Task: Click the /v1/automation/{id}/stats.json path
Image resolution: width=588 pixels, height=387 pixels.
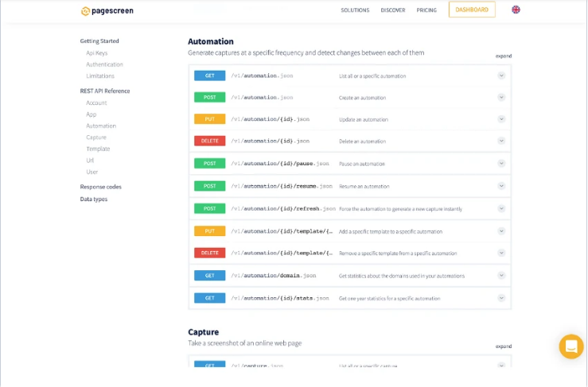Action: tap(280, 298)
